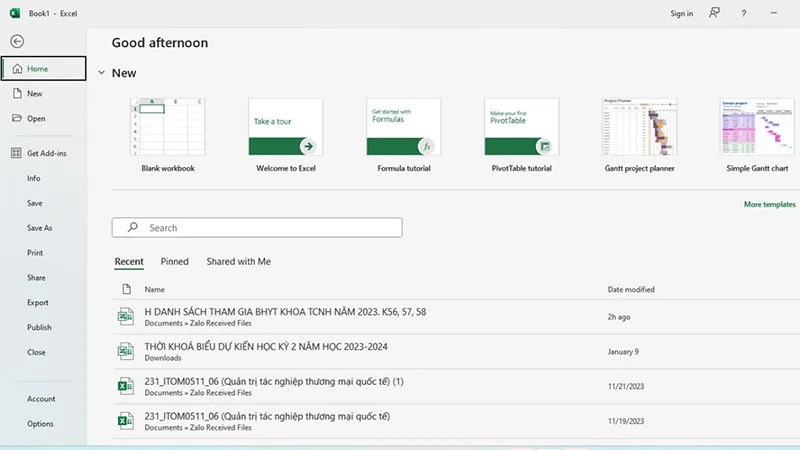Open the Blank workbook template

[x=168, y=135]
